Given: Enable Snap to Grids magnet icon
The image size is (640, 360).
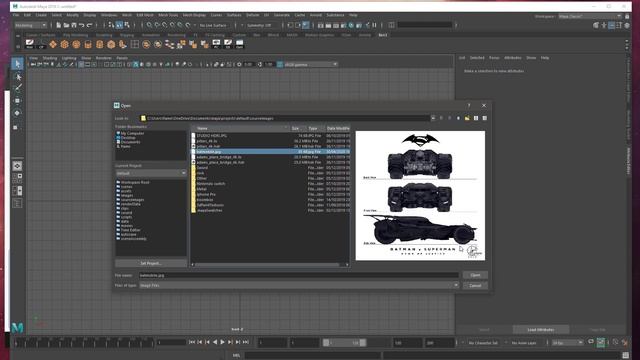Looking at the screenshot, I should point(149,25).
